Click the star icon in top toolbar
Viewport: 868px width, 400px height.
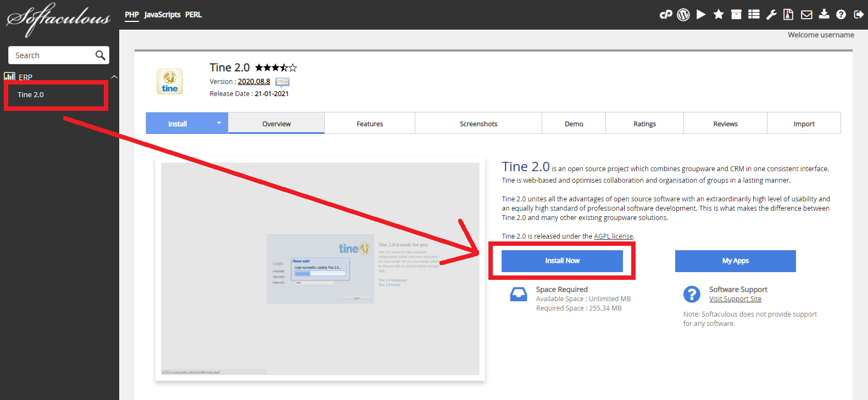[719, 15]
